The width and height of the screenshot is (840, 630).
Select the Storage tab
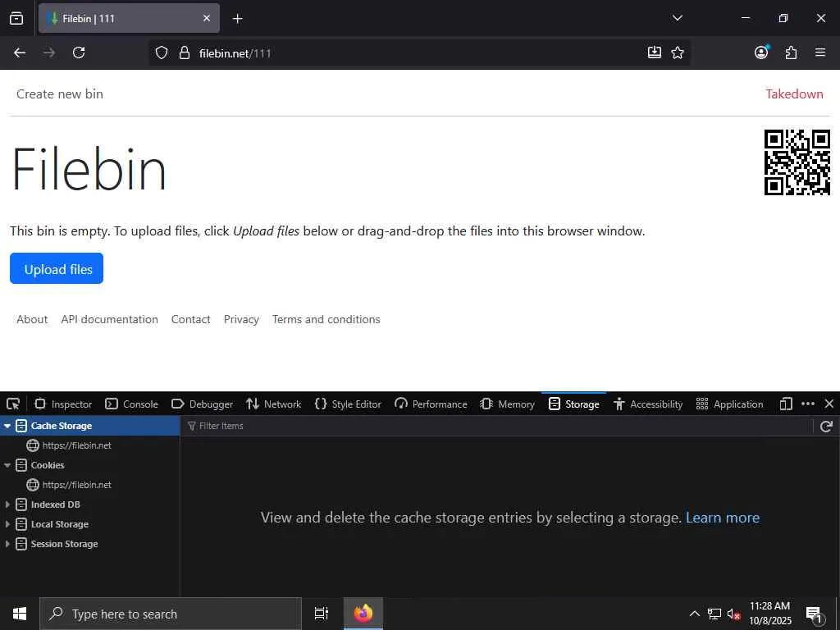[x=573, y=404]
